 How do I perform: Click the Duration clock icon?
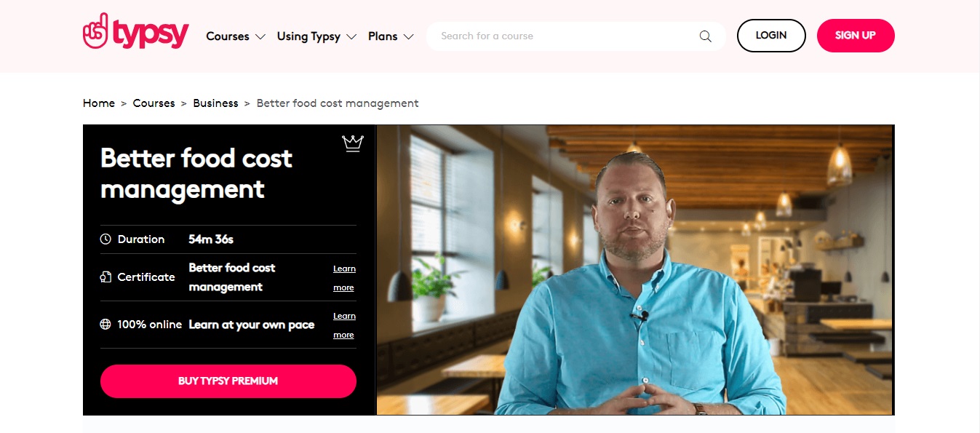[105, 239]
